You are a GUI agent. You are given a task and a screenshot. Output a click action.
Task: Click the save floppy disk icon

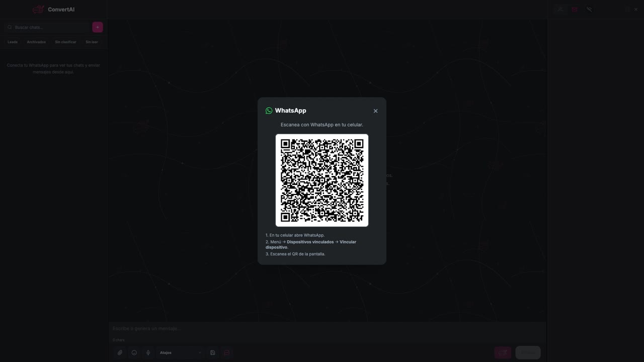tap(212, 352)
